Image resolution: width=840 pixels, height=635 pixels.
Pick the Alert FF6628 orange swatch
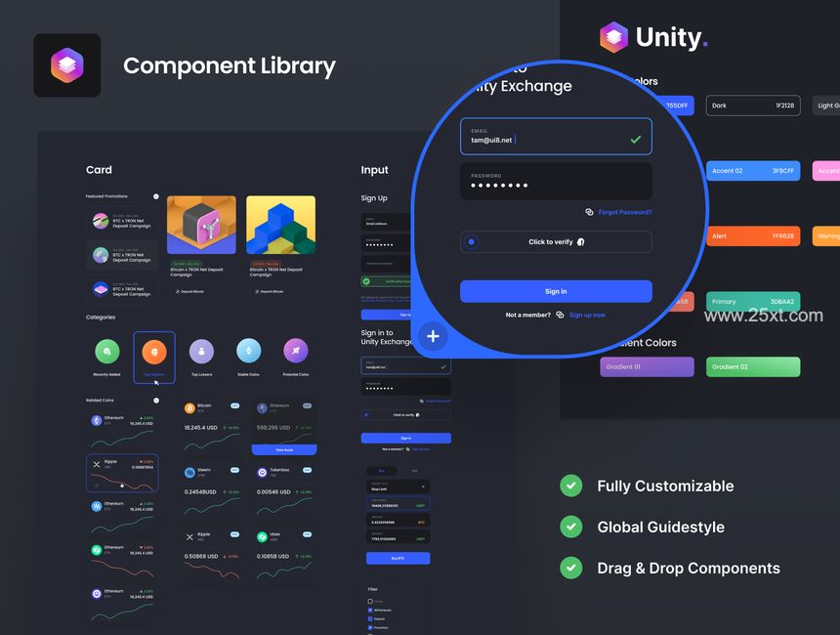coord(753,236)
